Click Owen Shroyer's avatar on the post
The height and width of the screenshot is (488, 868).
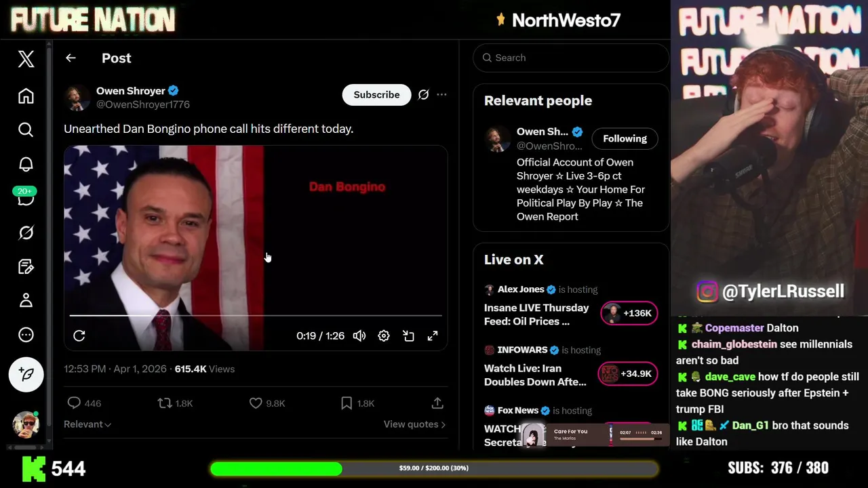(77, 98)
